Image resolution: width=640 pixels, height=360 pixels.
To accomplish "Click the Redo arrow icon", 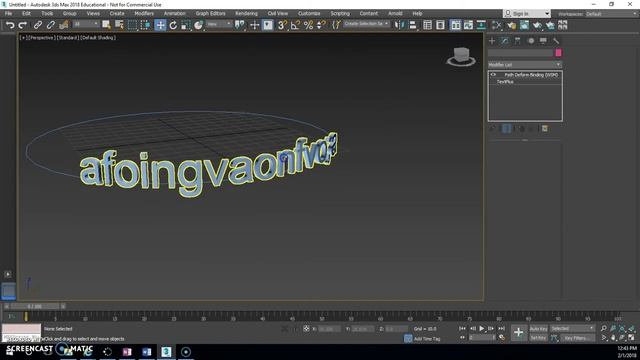I will [x=23, y=25].
